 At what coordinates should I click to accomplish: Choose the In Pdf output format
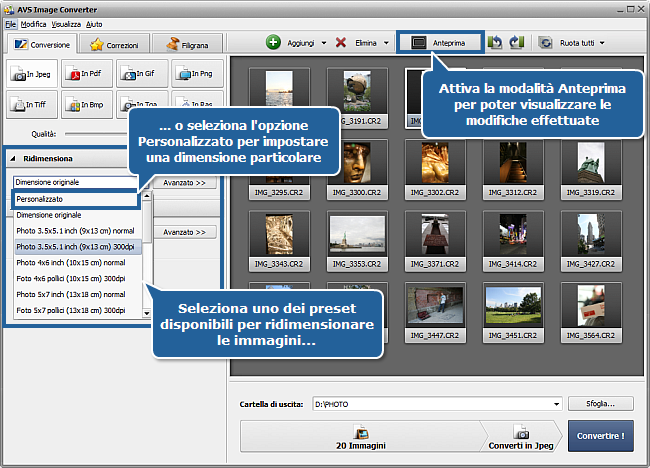coord(86,73)
